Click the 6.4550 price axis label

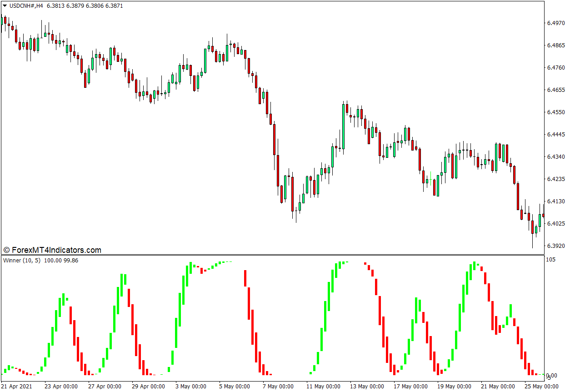pos(556,112)
